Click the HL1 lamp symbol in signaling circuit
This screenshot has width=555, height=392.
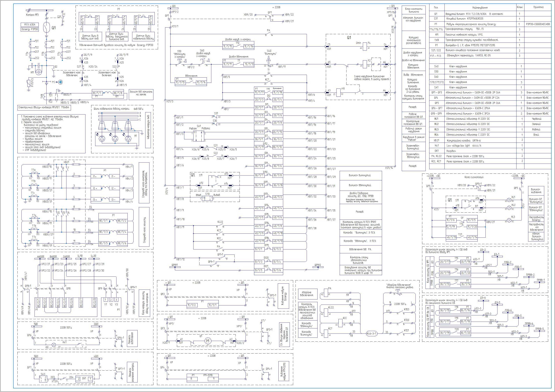tap(509, 200)
